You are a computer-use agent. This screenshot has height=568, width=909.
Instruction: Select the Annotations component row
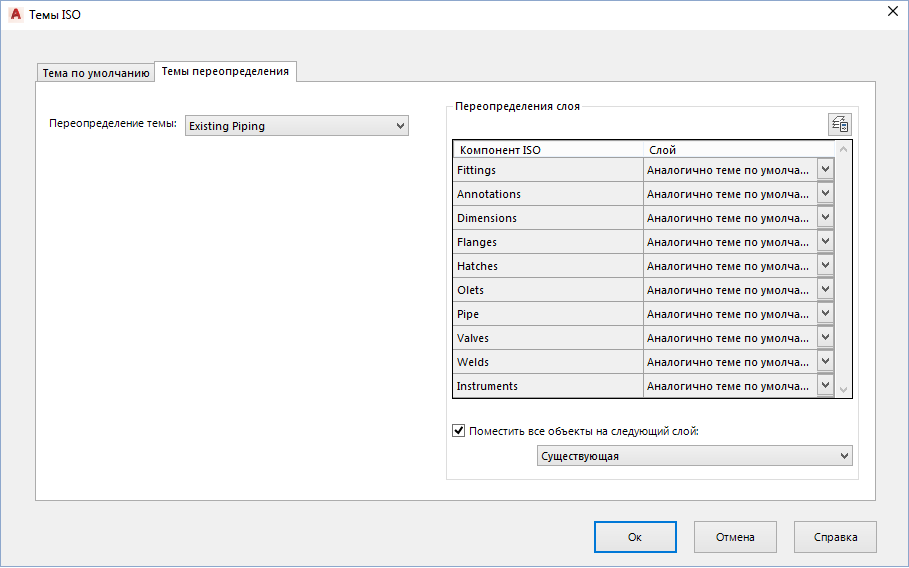pyautogui.click(x=548, y=194)
